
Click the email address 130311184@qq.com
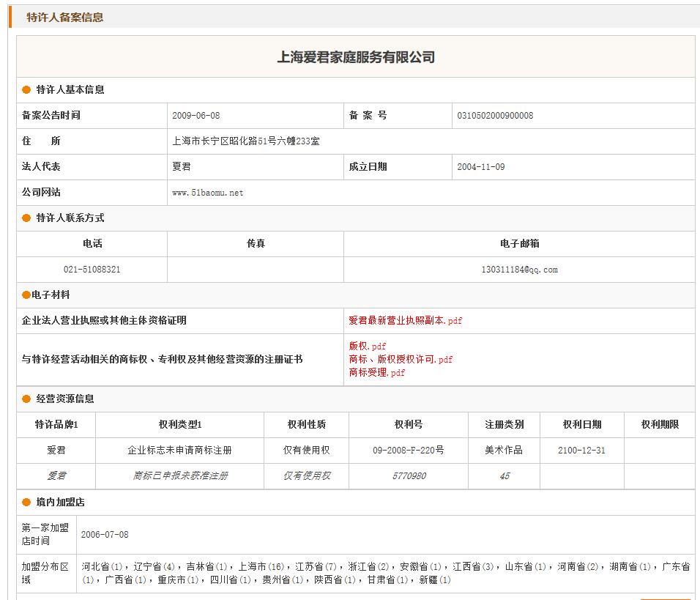tap(519, 270)
